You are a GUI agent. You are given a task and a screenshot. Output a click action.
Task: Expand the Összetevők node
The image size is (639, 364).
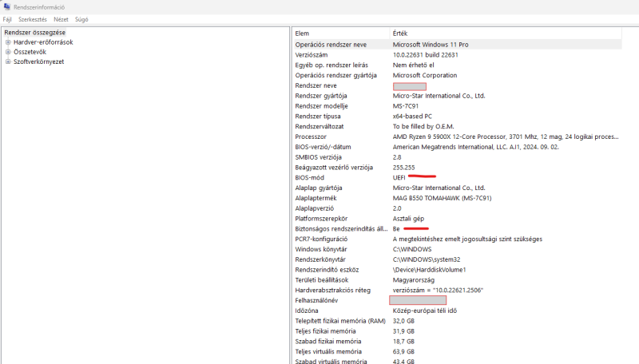[x=8, y=52]
